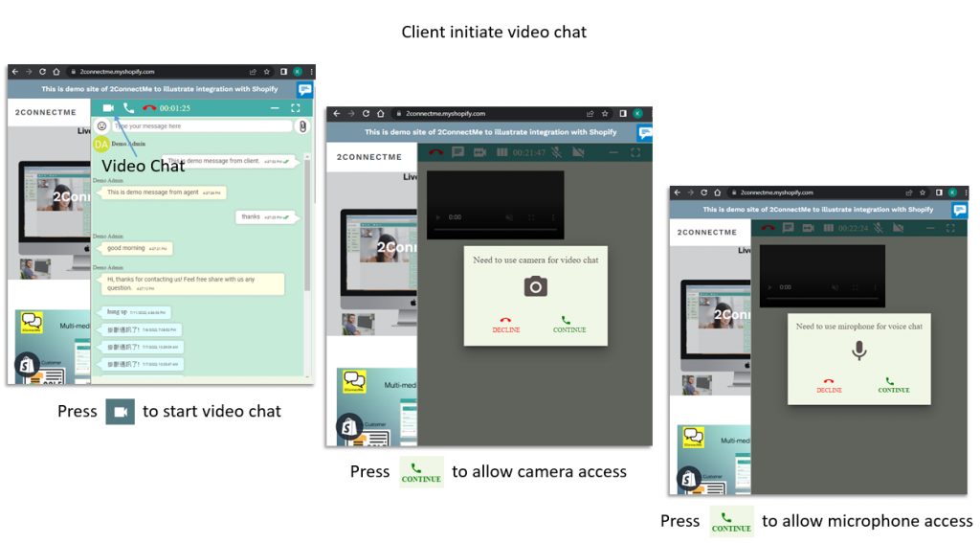Click the address bar in chat window's browser
The width and height of the screenshot is (980, 543).
click(156, 71)
